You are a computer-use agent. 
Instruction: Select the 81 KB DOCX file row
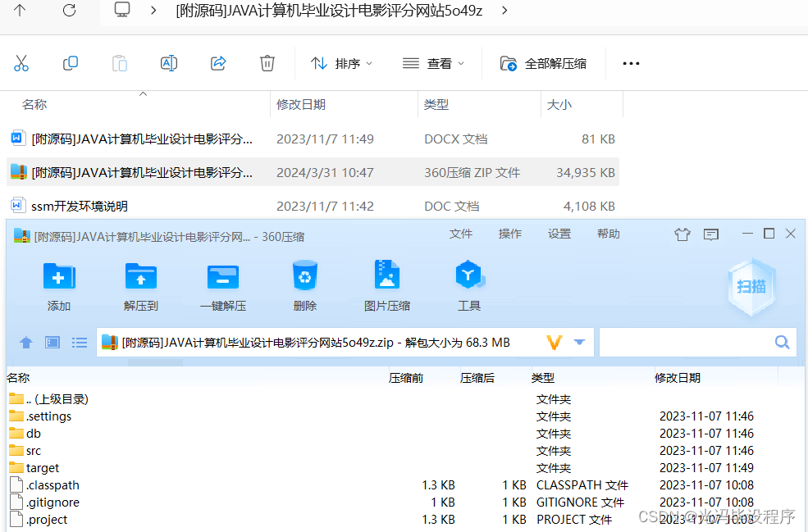click(x=313, y=139)
